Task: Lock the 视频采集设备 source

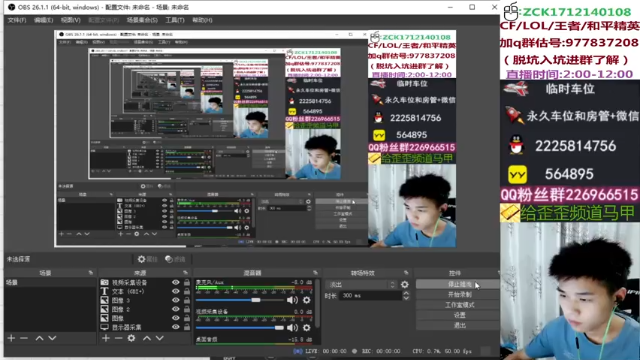Action: pos(187,282)
